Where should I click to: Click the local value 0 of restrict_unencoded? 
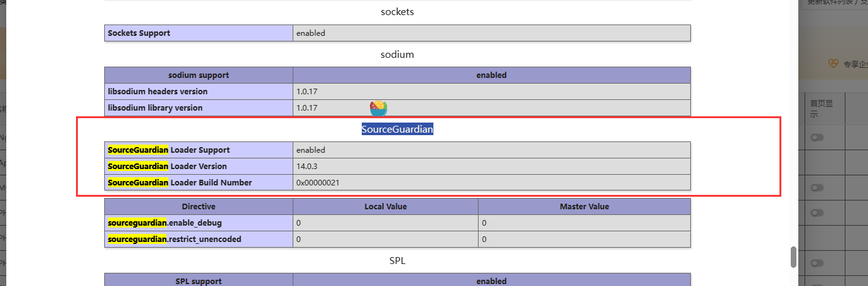tap(299, 239)
